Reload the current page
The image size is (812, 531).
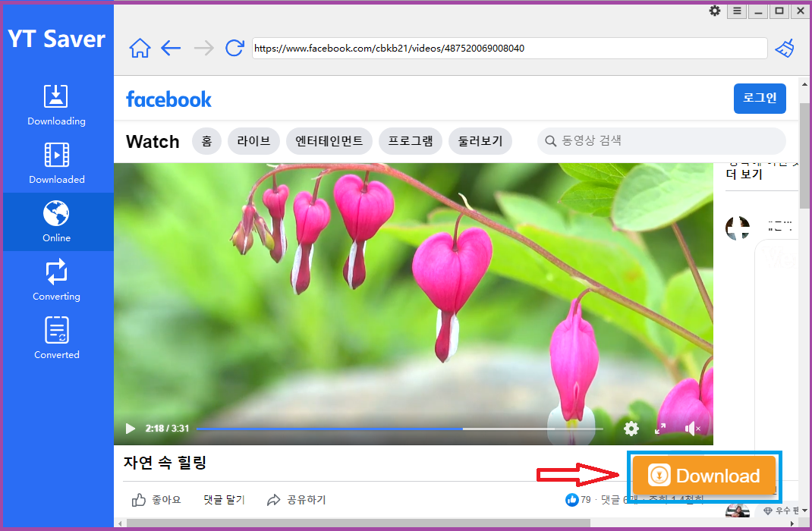234,48
